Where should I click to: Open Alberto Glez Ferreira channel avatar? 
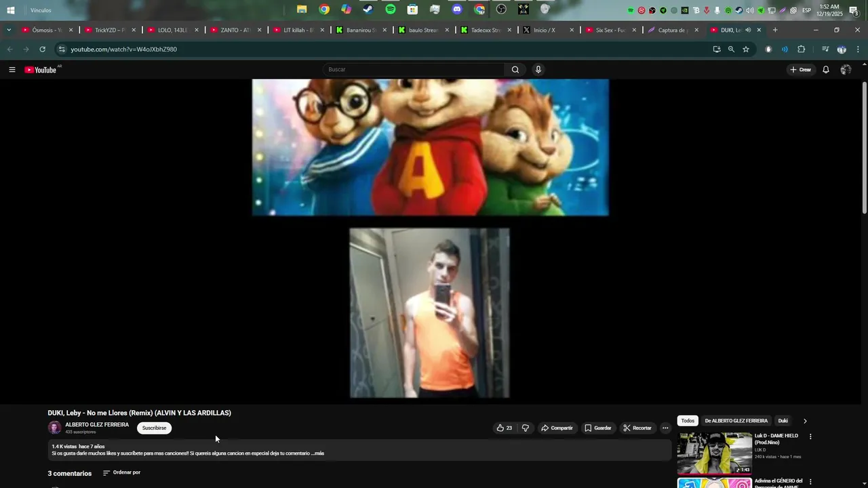[x=54, y=428]
